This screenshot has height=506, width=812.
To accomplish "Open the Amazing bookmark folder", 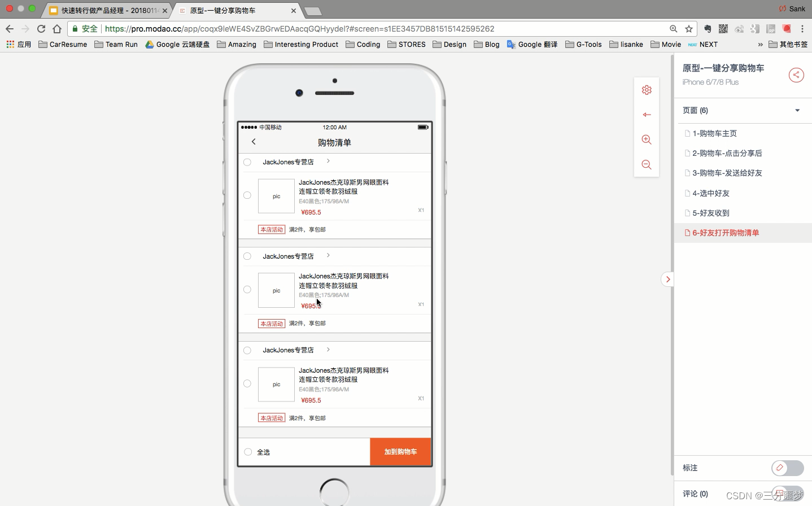I will coord(237,44).
